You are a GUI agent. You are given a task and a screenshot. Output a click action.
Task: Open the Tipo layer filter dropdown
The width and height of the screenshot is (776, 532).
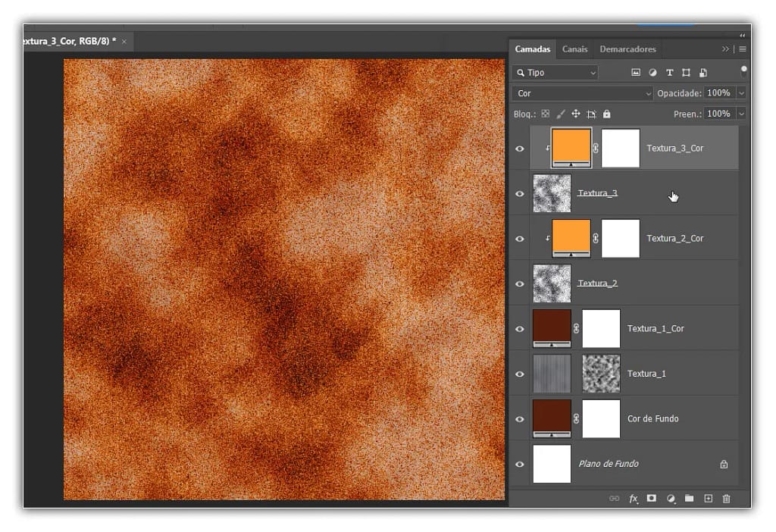coord(555,73)
